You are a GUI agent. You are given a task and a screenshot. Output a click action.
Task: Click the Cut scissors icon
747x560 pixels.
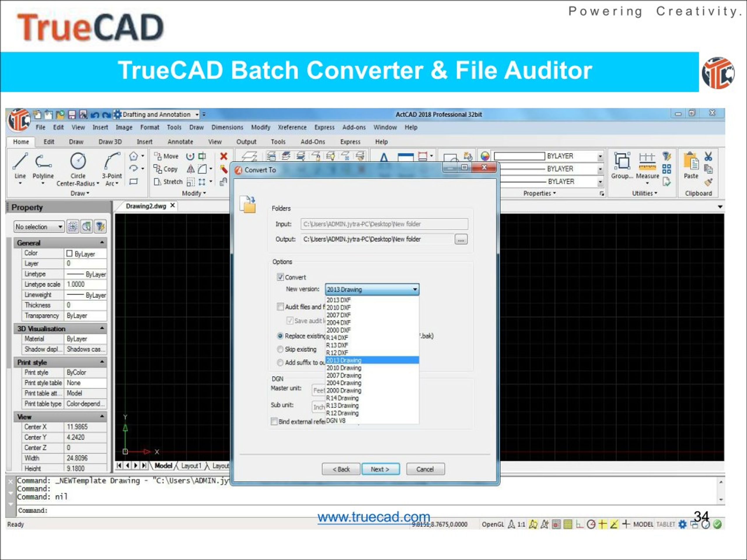click(x=708, y=156)
